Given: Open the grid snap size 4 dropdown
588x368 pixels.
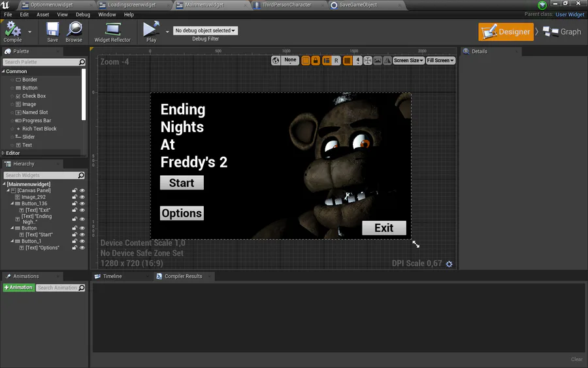Looking at the screenshot, I should (358, 60).
